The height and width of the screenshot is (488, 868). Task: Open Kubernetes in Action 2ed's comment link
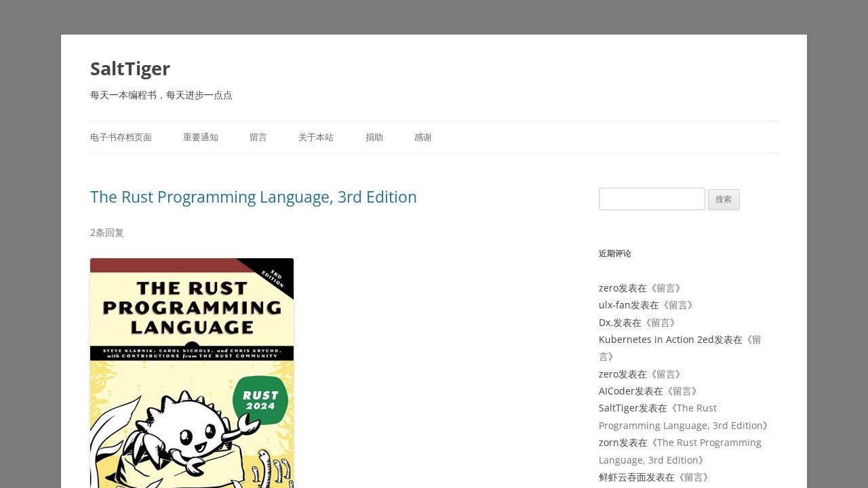coord(751,340)
